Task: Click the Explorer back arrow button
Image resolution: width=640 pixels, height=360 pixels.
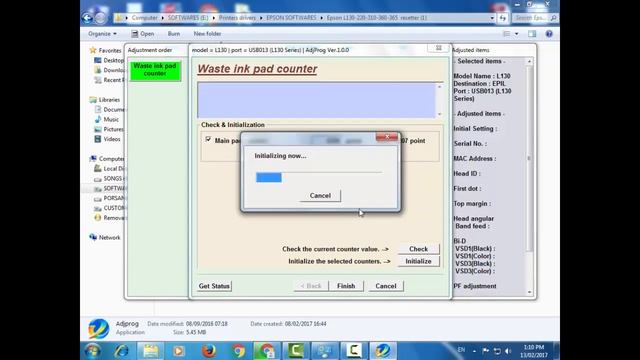Action: (87, 18)
